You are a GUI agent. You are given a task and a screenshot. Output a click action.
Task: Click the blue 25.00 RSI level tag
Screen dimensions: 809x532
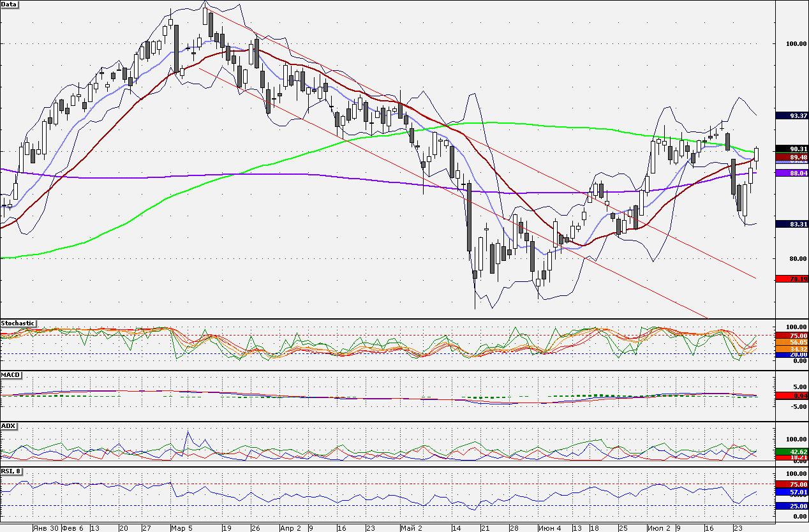point(790,506)
